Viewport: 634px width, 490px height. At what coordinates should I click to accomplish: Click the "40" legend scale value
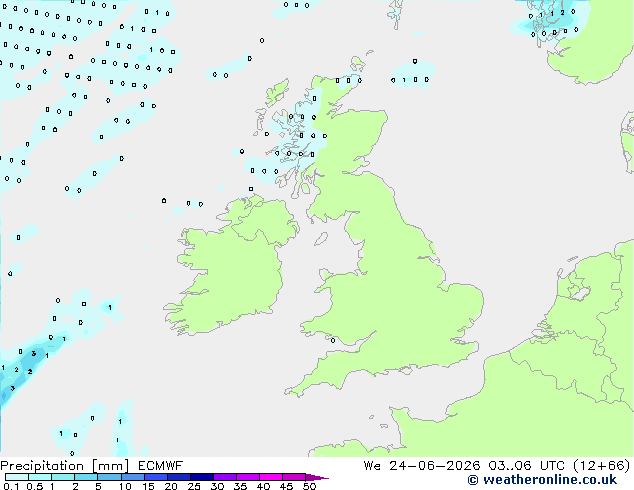tap(263, 486)
